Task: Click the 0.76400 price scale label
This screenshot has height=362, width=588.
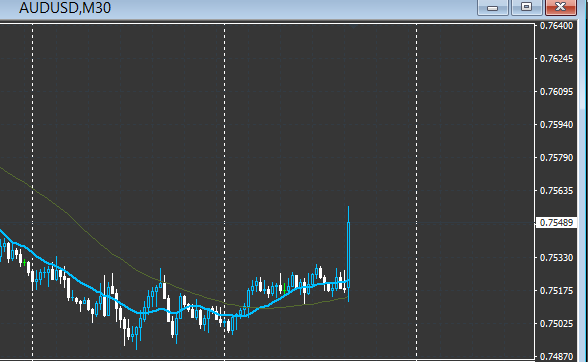Action: coord(556,26)
